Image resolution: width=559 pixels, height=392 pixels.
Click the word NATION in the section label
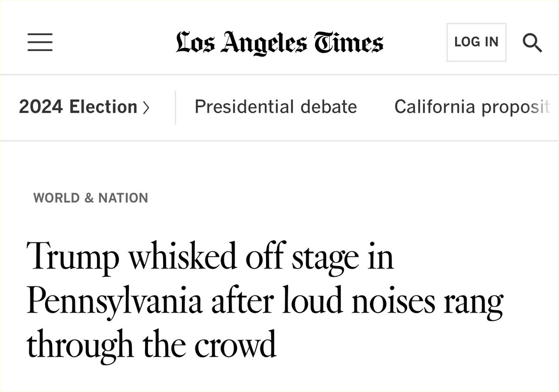(123, 198)
